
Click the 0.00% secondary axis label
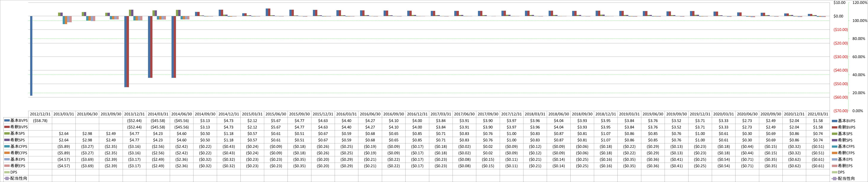coord(858,111)
